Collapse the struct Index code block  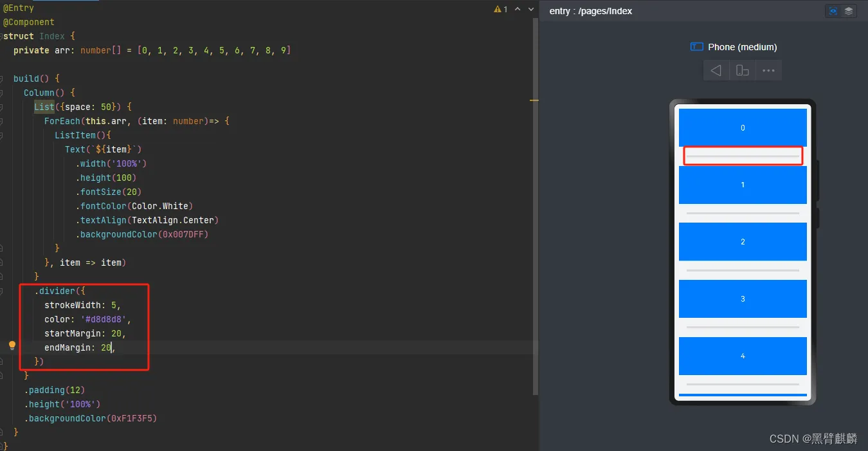[3, 36]
